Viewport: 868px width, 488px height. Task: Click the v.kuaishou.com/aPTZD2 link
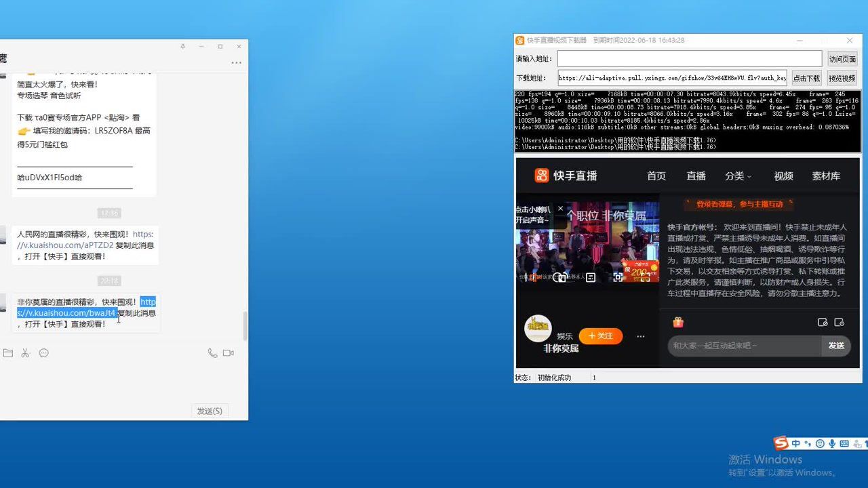coord(87,240)
